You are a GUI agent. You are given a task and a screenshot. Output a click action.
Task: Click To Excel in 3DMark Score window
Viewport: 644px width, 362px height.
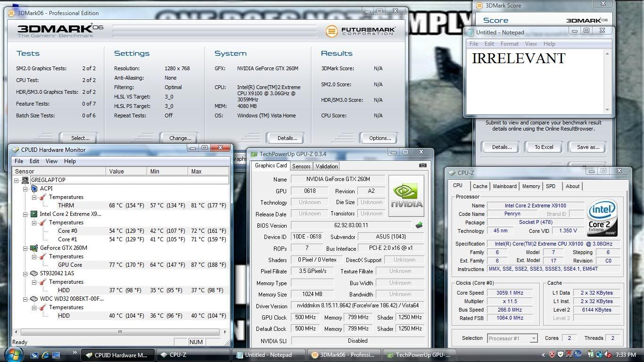pyautogui.click(x=544, y=147)
